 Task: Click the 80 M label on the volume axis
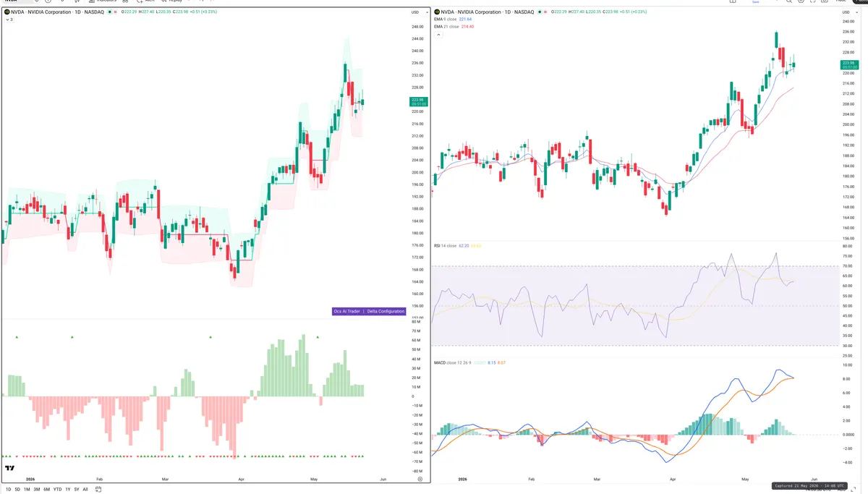[416, 321]
